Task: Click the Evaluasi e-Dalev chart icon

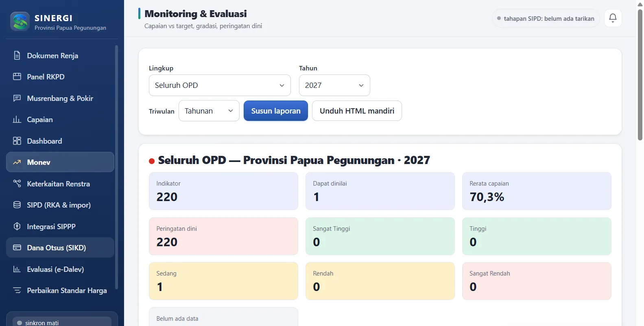Action: [17, 269]
